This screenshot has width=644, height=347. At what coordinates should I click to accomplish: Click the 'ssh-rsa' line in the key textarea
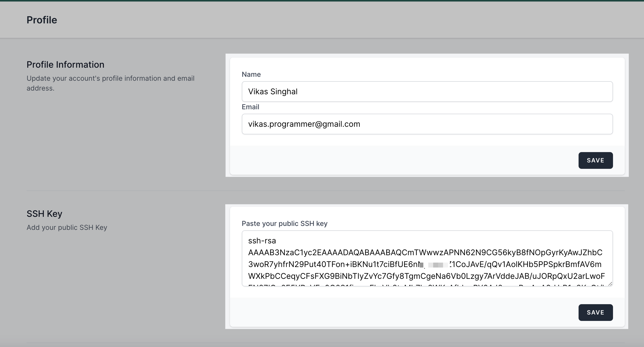262,241
